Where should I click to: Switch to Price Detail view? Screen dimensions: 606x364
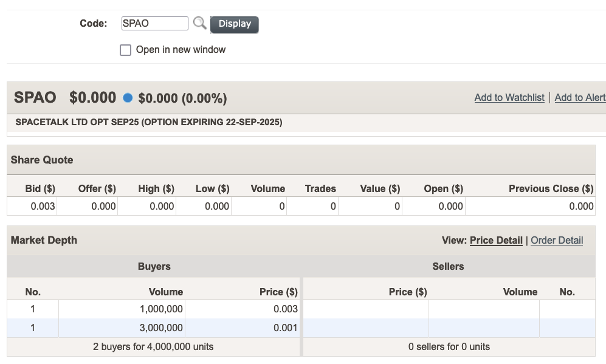tap(496, 241)
